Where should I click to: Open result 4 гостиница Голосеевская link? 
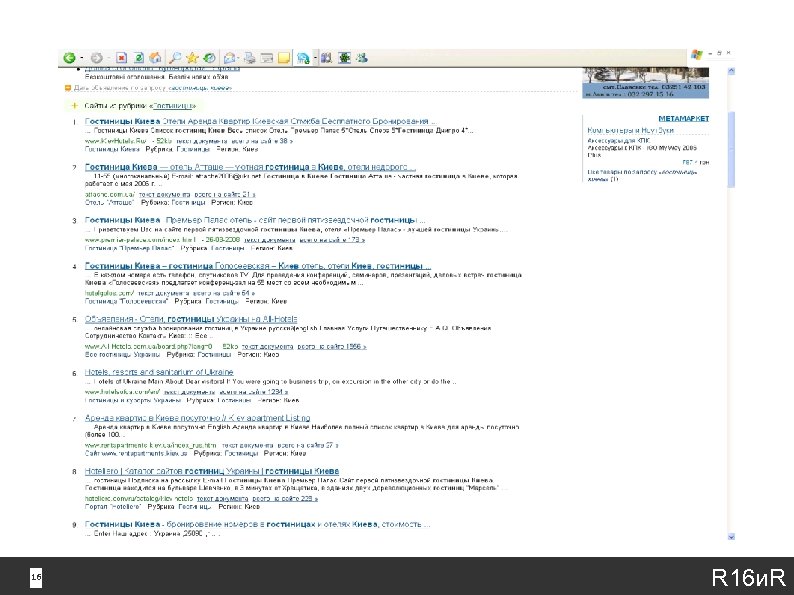pyautogui.click(x=258, y=266)
